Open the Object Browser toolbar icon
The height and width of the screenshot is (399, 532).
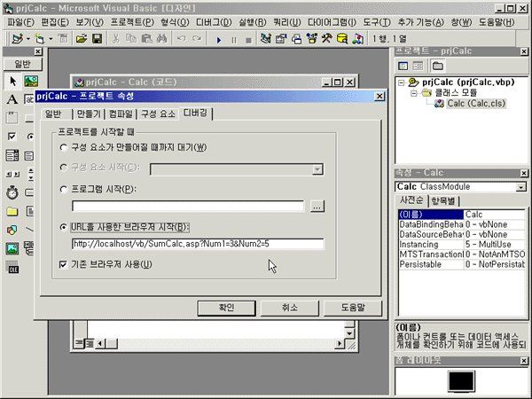pos(311,39)
